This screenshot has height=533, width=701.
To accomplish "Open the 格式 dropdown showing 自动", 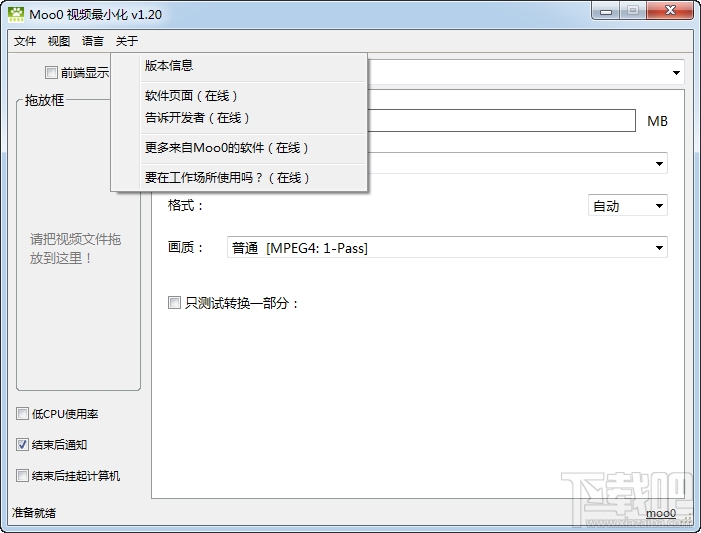I will [x=628, y=205].
